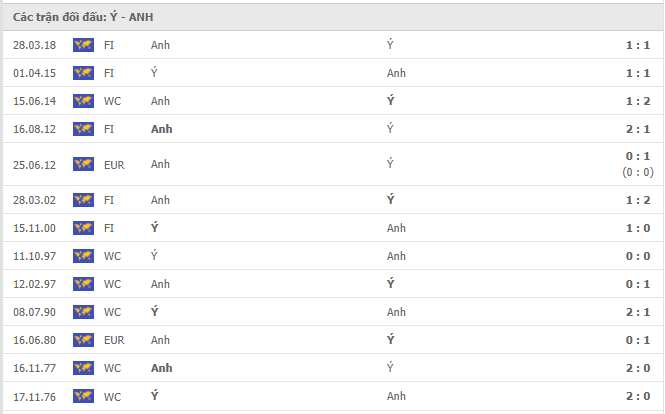The width and height of the screenshot is (665, 414).
Task: Click bold Ý away team in 28.03.02 row
Action: point(391,199)
